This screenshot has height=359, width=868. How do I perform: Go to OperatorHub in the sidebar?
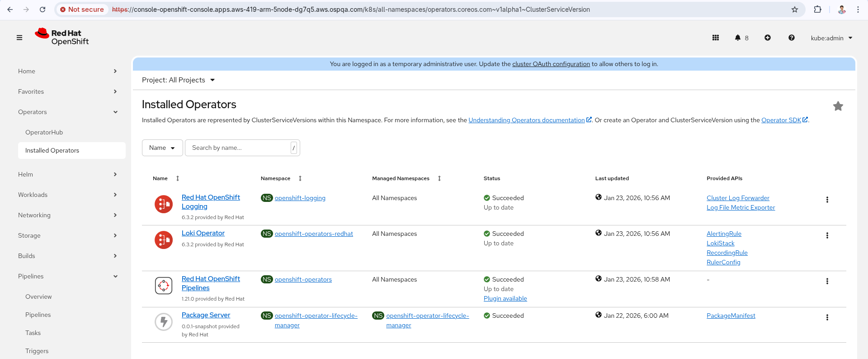pyautogui.click(x=44, y=132)
